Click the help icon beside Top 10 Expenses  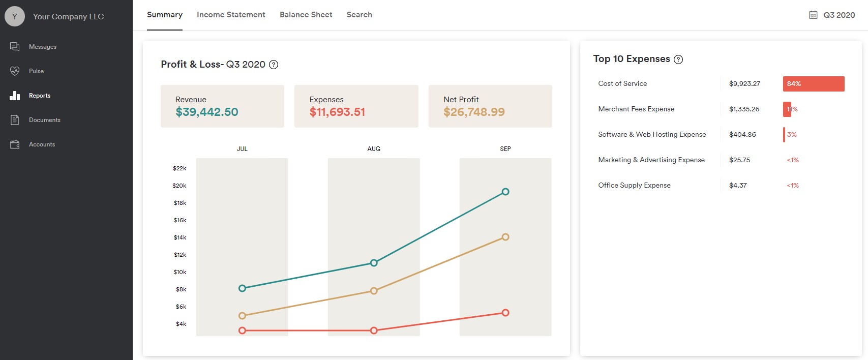[x=678, y=59]
